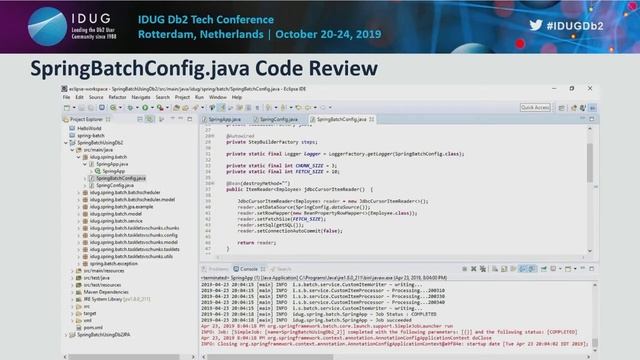Image resolution: width=640 pixels, height=360 pixels.
Task: Open the New dropdown arrow in toolbar
Action: point(74,108)
